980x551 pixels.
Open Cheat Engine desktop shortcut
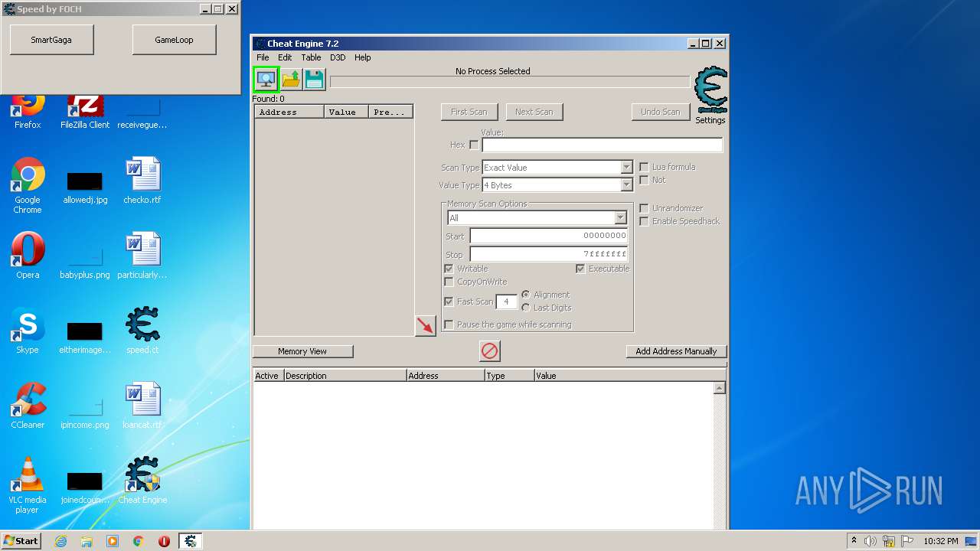point(142,481)
